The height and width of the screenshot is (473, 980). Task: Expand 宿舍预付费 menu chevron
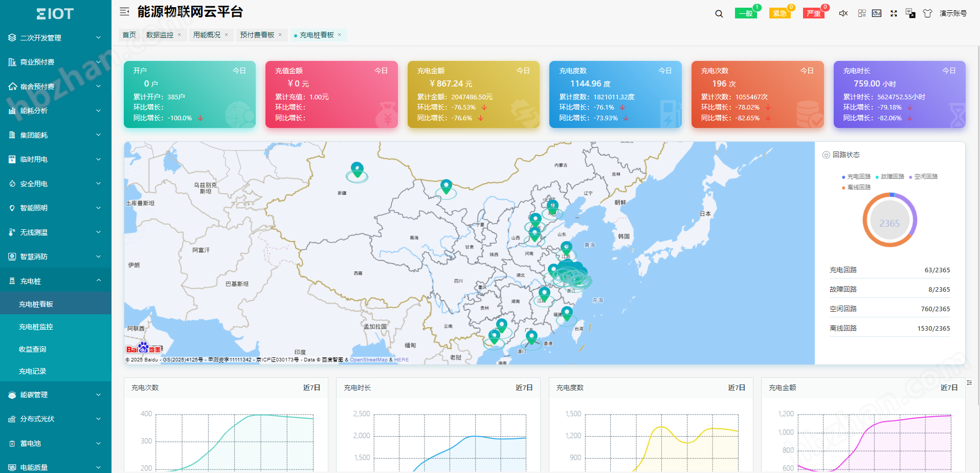(99, 86)
